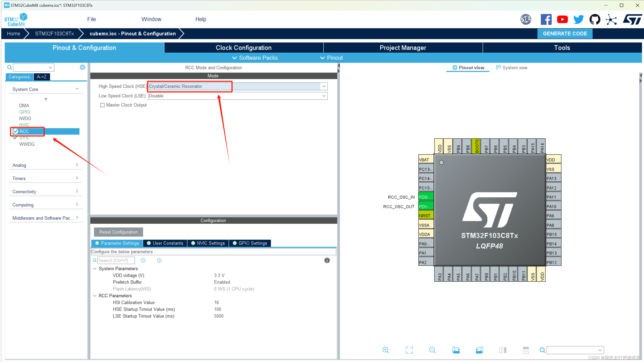Select the PD0 RCC_OSC_IN pin
Image resolution: width=644 pixels, height=362 pixels.
point(425,197)
